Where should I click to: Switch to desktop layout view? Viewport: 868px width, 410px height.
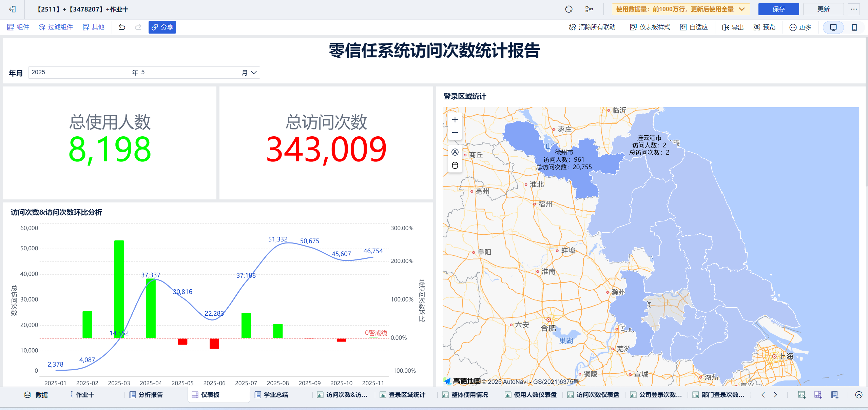point(833,27)
